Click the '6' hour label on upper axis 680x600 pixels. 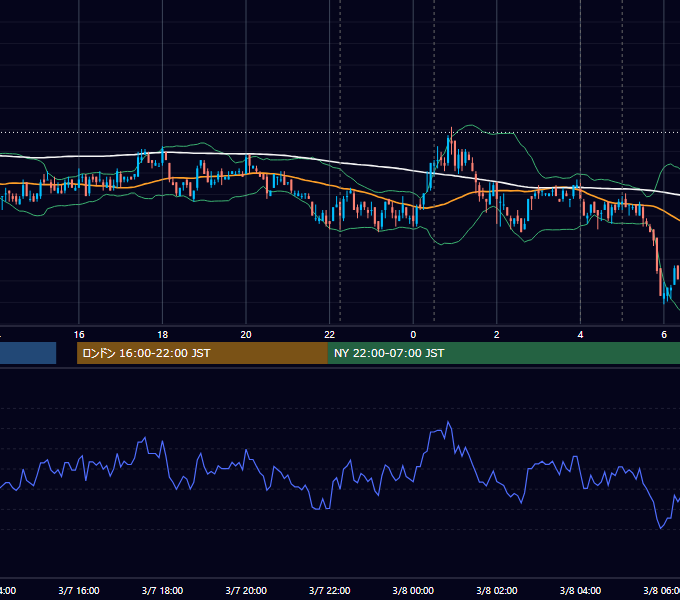point(664,335)
